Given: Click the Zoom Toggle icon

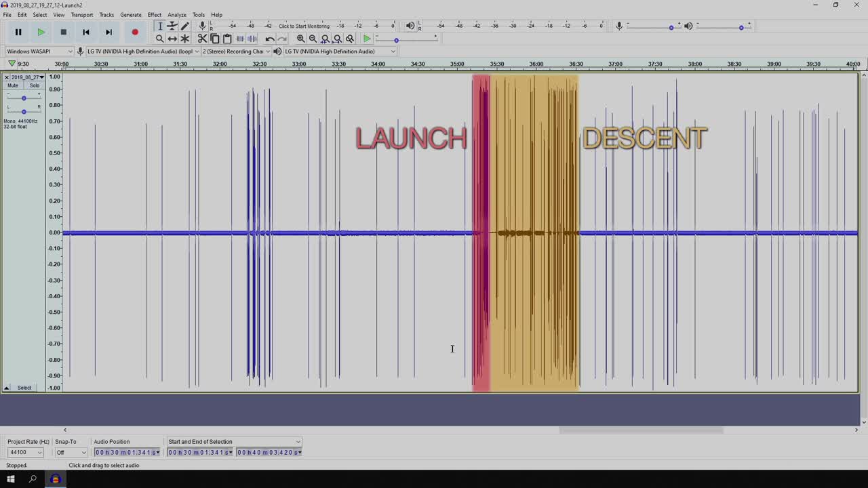Looking at the screenshot, I should [x=350, y=39].
